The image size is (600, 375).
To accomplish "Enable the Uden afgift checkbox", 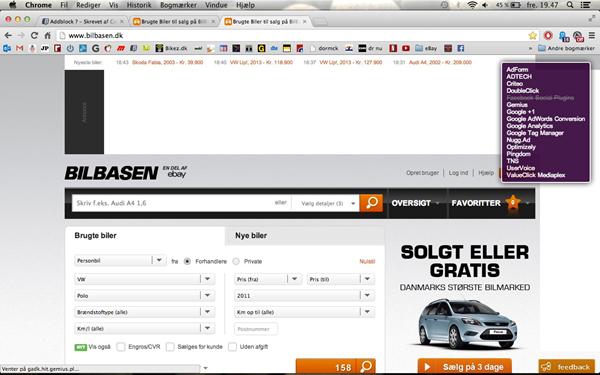I will [x=232, y=347].
